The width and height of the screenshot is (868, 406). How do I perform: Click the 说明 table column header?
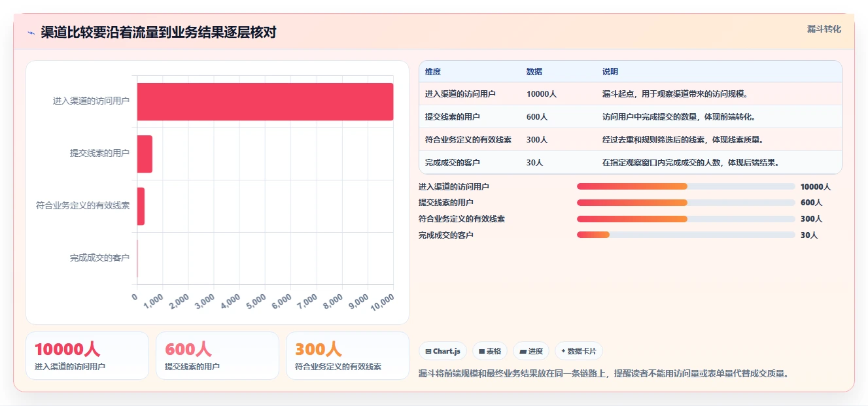coord(610,72)
